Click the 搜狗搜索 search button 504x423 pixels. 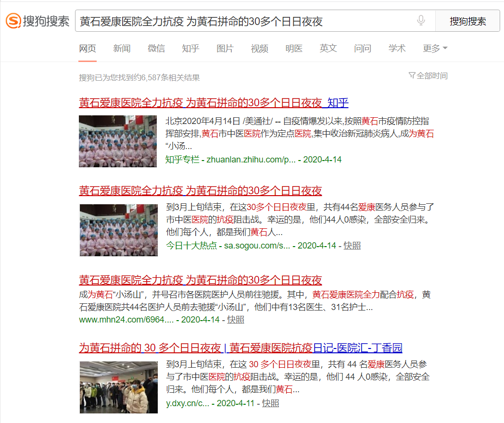[x=467, y=21]
